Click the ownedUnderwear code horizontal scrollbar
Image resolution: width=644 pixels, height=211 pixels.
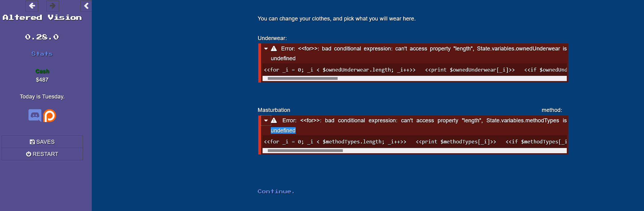(x=302, y=79)
